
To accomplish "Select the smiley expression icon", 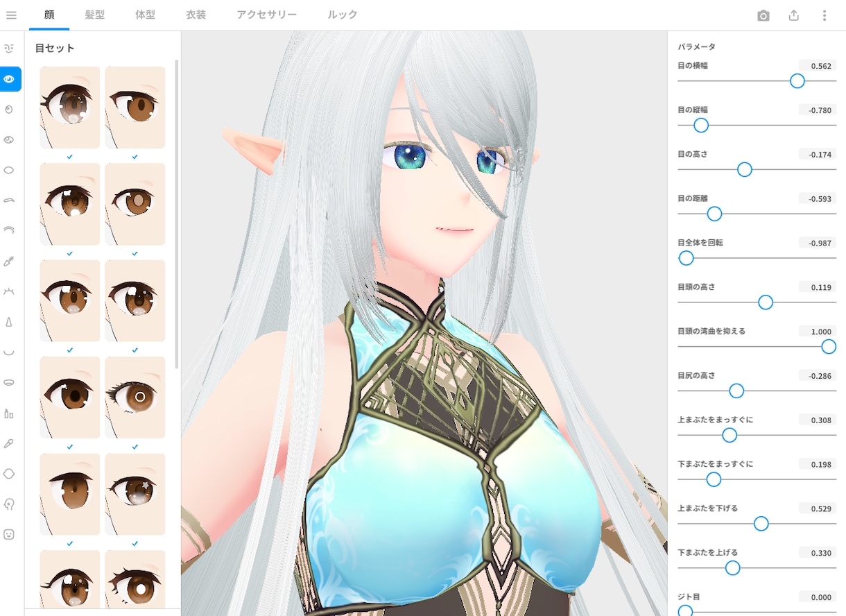I will point(9,534).
